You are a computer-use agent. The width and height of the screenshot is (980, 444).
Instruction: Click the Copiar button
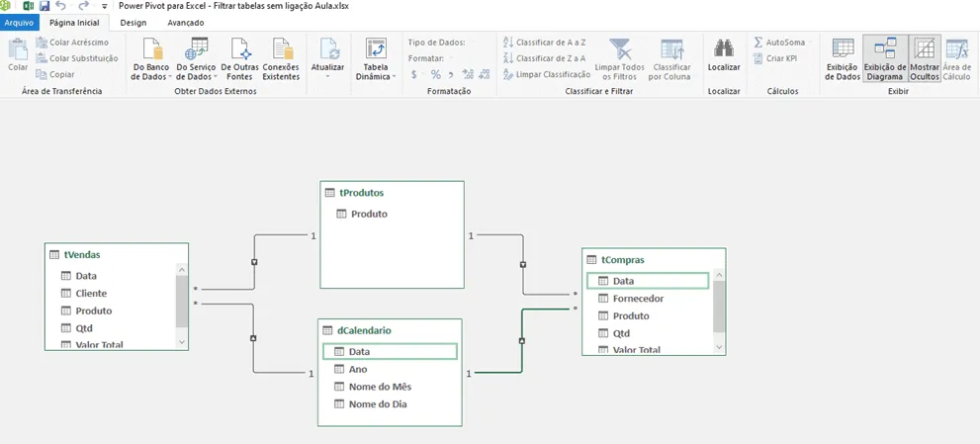tap(55, 74)
